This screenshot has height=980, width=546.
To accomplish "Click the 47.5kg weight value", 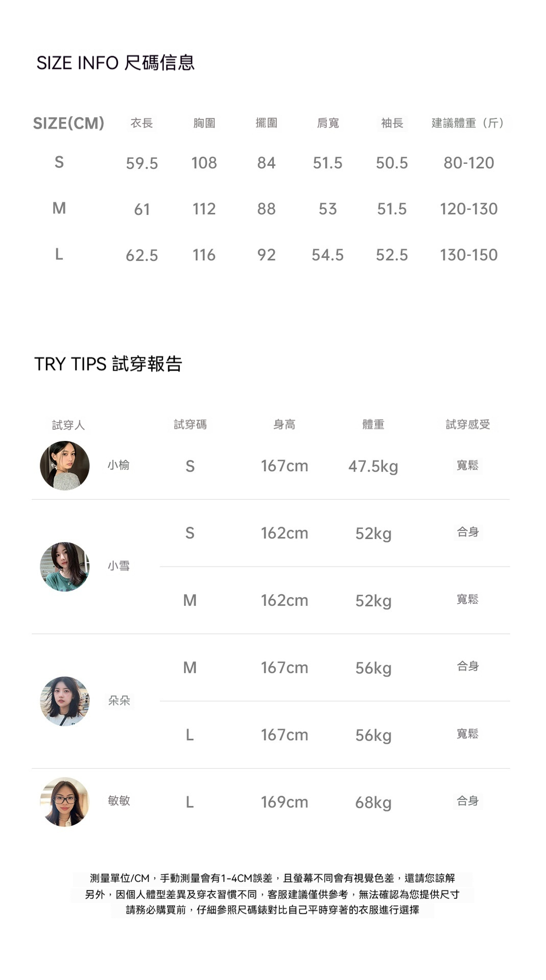I will (373, 466).
